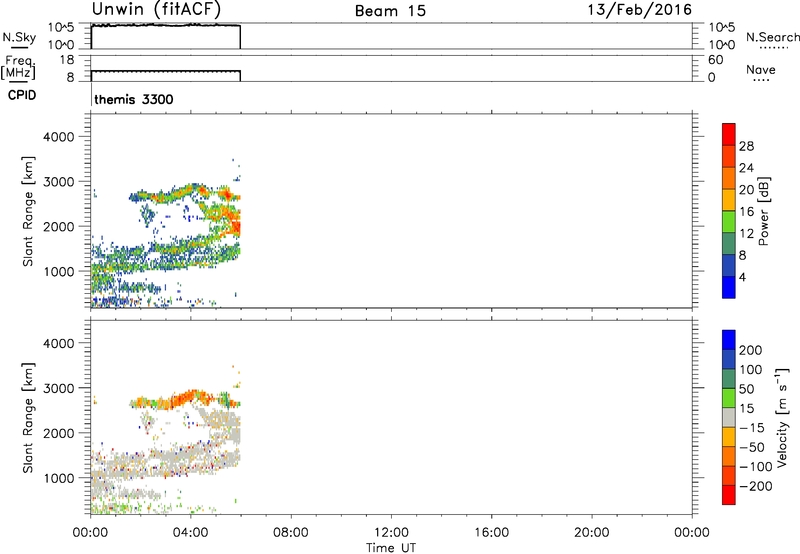Click the light green segment of power colorbar

pyautogui.click(x=729, y=221)
